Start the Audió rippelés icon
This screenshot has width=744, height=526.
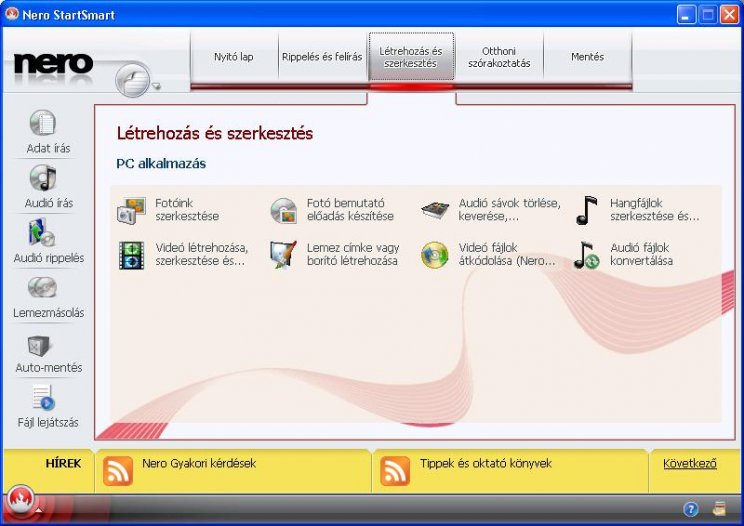click(42, 232)
